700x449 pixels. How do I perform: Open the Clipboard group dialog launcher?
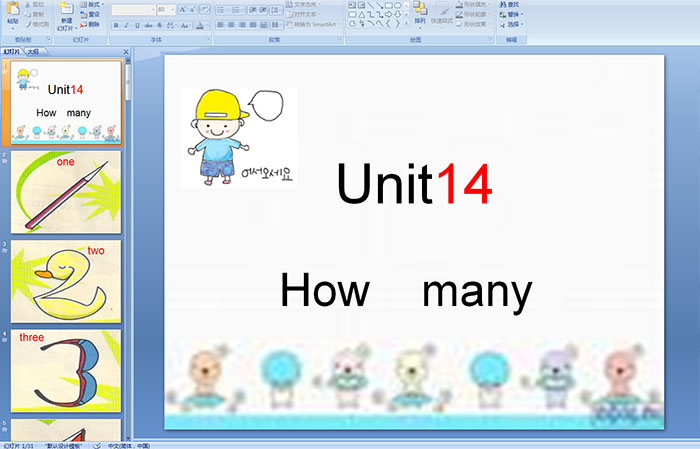click(48, 40)
